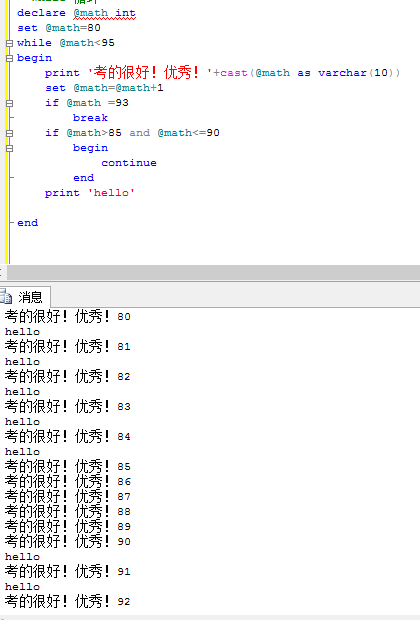420x620 pixels.
Task: Collapse the if @math =93 block
Action: (x=9, y=103)
